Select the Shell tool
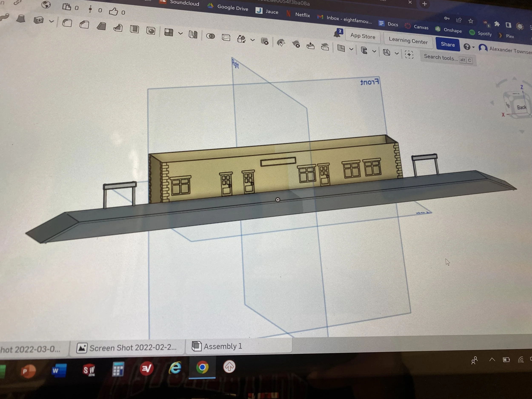 pos(134,29)
